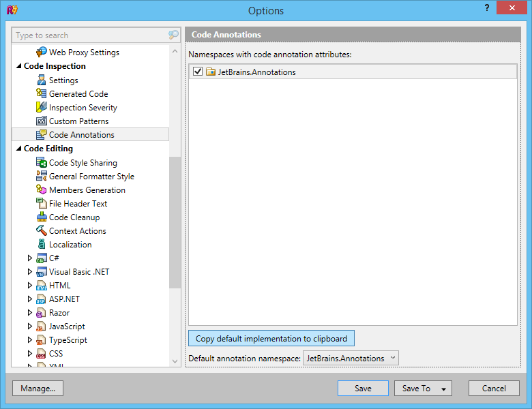Click the Save button

pos(363,389)
